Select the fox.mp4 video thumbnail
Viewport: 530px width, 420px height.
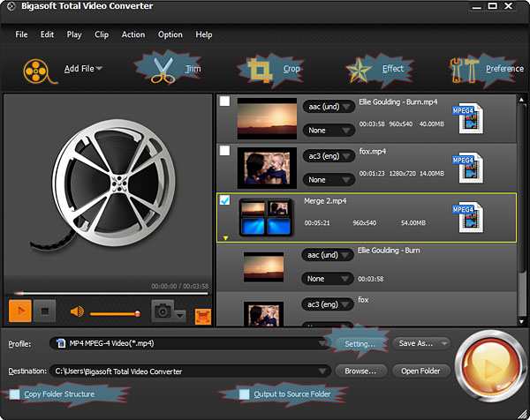[x=267, y=168]
